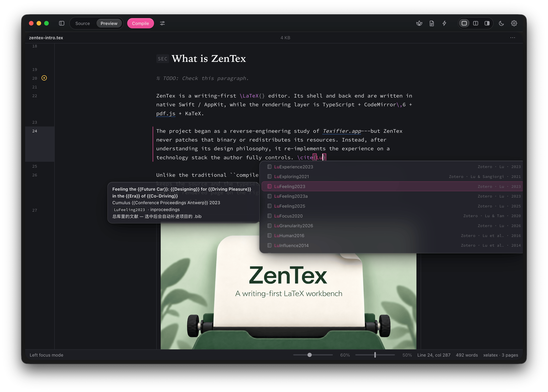Pick the LuInfluence2014 suggestion
This screenshot has height=392, width=548.
(392, 246)
